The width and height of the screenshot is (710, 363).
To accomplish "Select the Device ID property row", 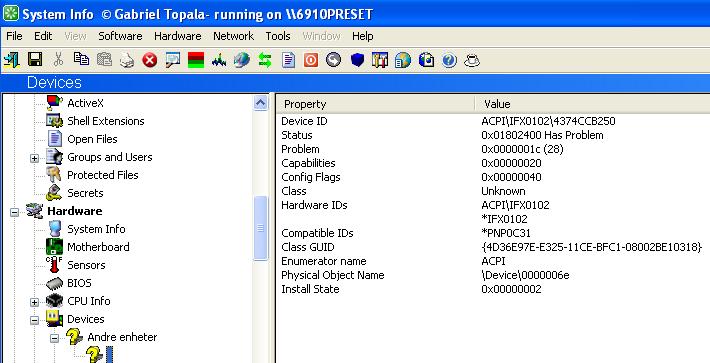I will click(x=493, y=121).
